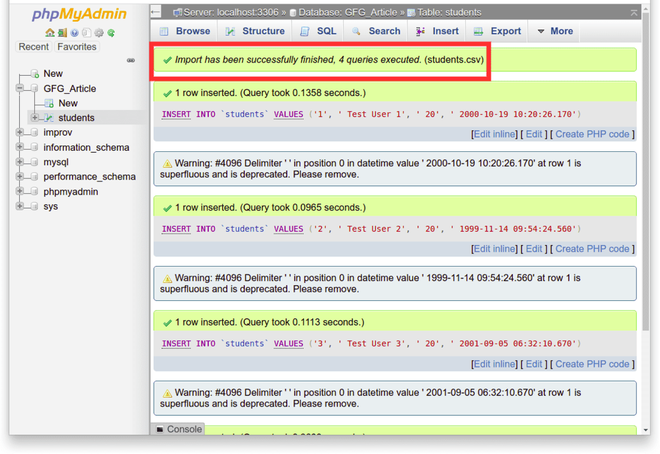The height and width of the screenshot is (454, 660).
Task: Click the GFG_Article database icon
Action: point(35,88)
